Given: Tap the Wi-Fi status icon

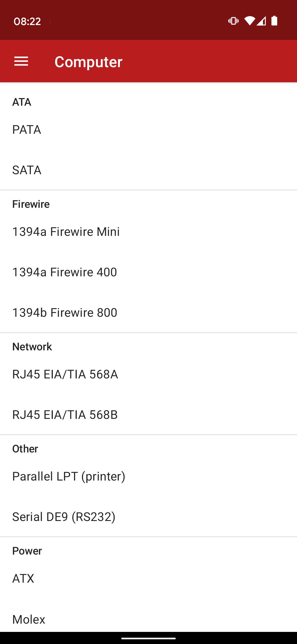Looking at the screenshot, I should click(249, 21).
